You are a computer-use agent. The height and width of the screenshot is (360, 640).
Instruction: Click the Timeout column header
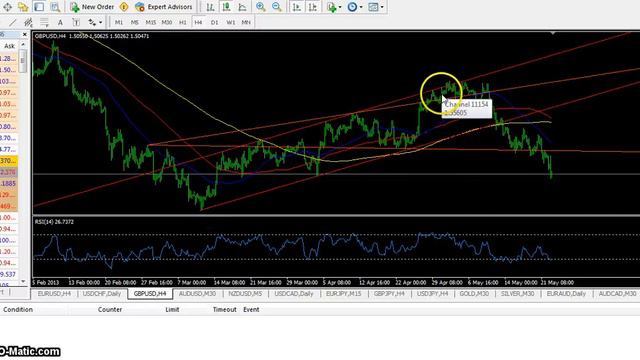point(224,309)
